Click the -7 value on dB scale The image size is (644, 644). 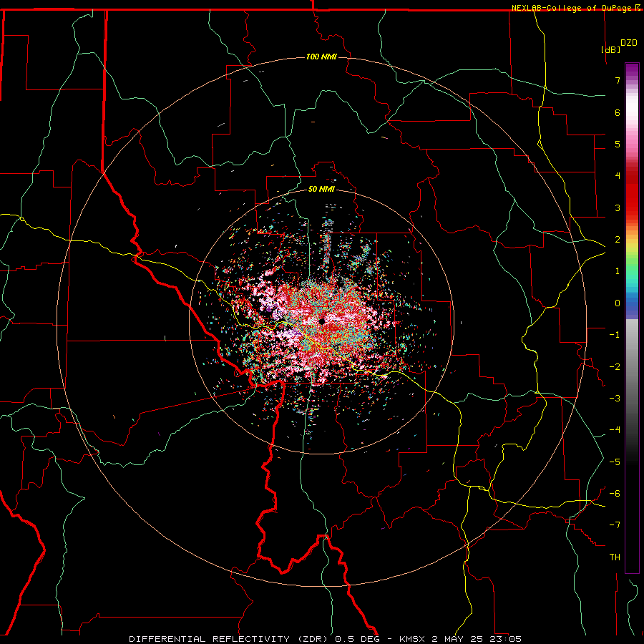[615, 525]
